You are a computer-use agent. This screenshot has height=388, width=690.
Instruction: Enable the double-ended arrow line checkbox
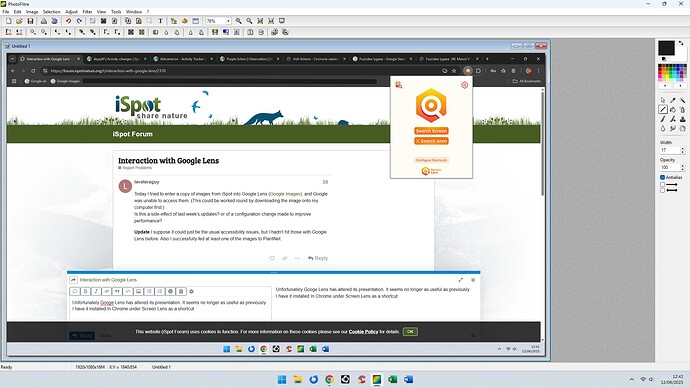pos(662,190)
